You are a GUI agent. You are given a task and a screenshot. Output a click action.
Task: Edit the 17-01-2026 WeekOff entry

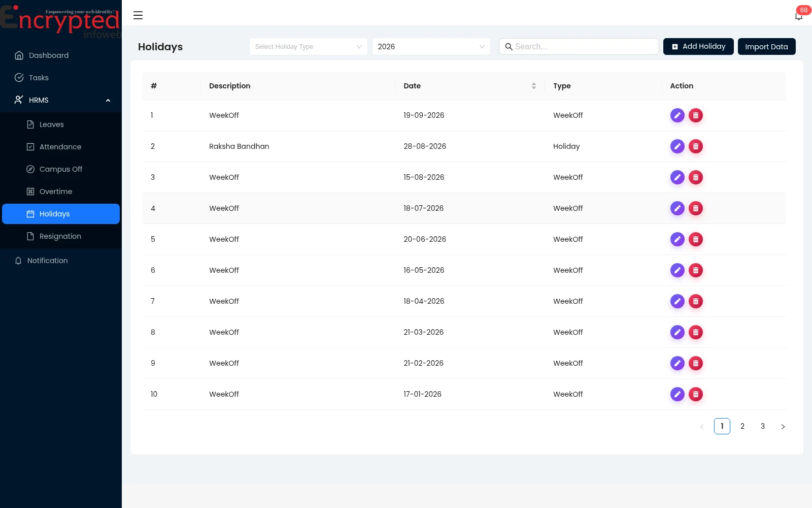pyautogui.click(x=678, y=394)
